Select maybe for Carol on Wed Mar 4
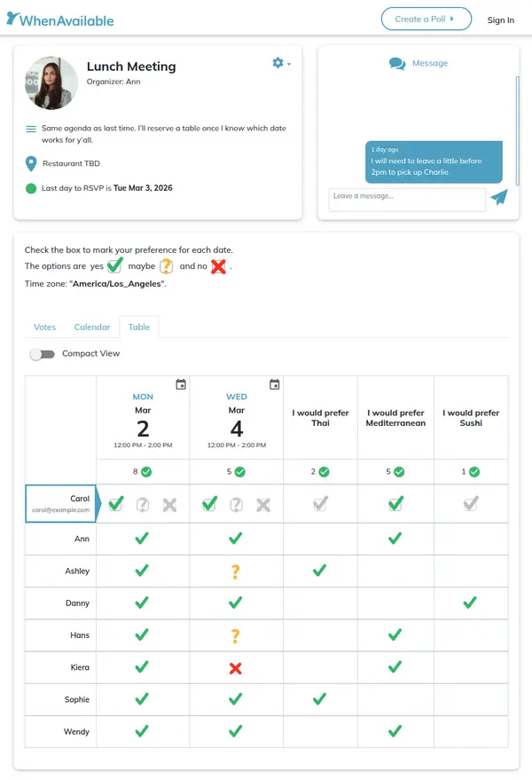The width and height of the screenshot is (532, 780). click(x=235, y=503)
